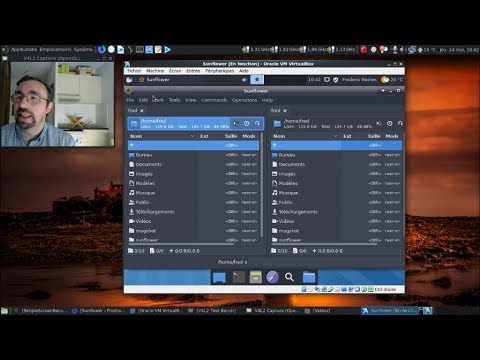The width and height of the screenshot is (480, 360).
Task: Open history clock icon in right pane path bar
Action: [390, 123]
